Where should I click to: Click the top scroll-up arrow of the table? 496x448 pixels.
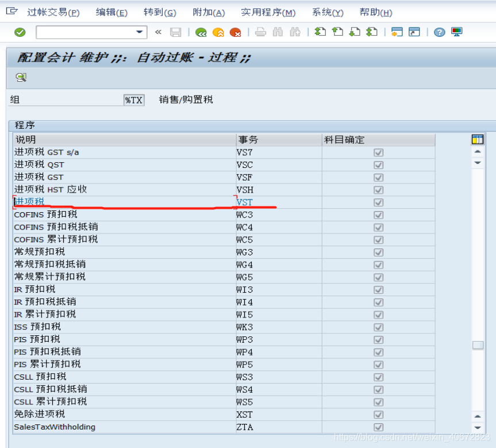tap(478, 152)
